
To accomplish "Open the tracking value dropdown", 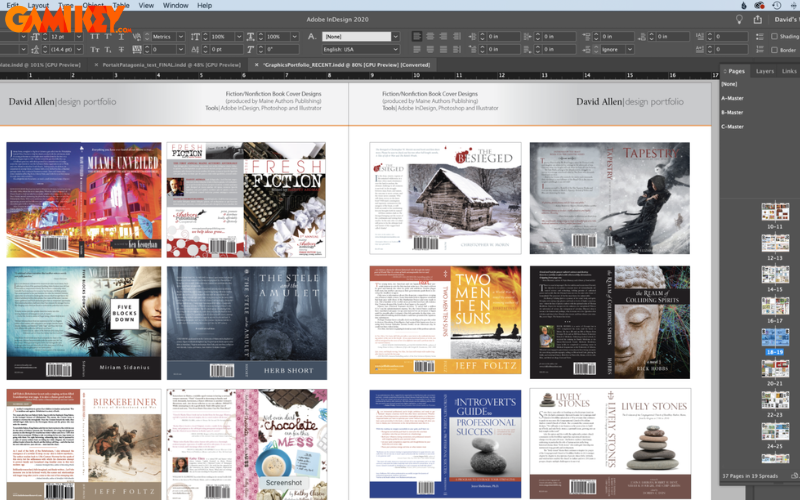I will pyautogui.click(x=181, y=49).
